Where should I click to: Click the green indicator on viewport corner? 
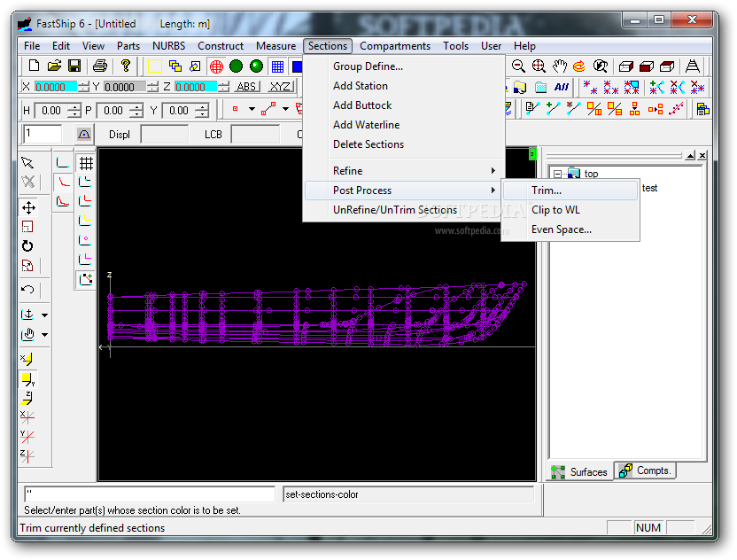tap(532, 153)
